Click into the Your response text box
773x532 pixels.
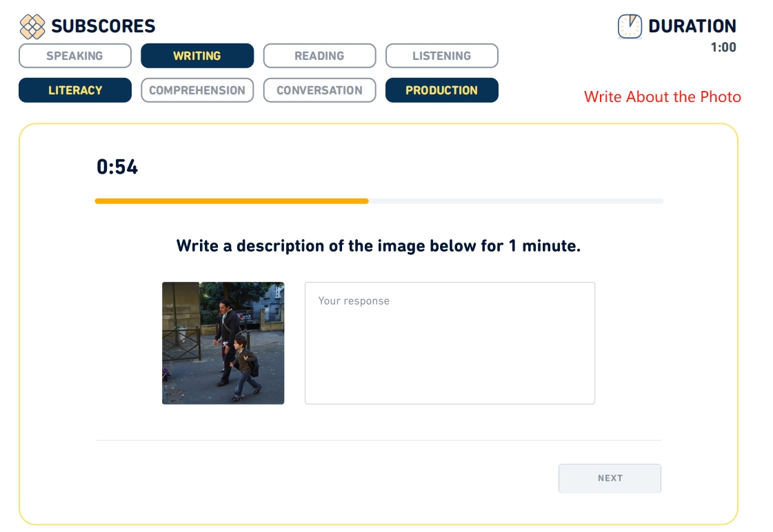pyautogui.click(x=450, y=343)
